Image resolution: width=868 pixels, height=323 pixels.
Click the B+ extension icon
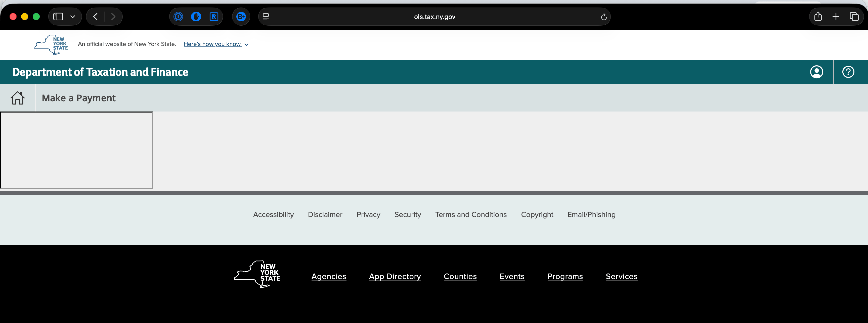pyautogui.click(x=241, y=17)
